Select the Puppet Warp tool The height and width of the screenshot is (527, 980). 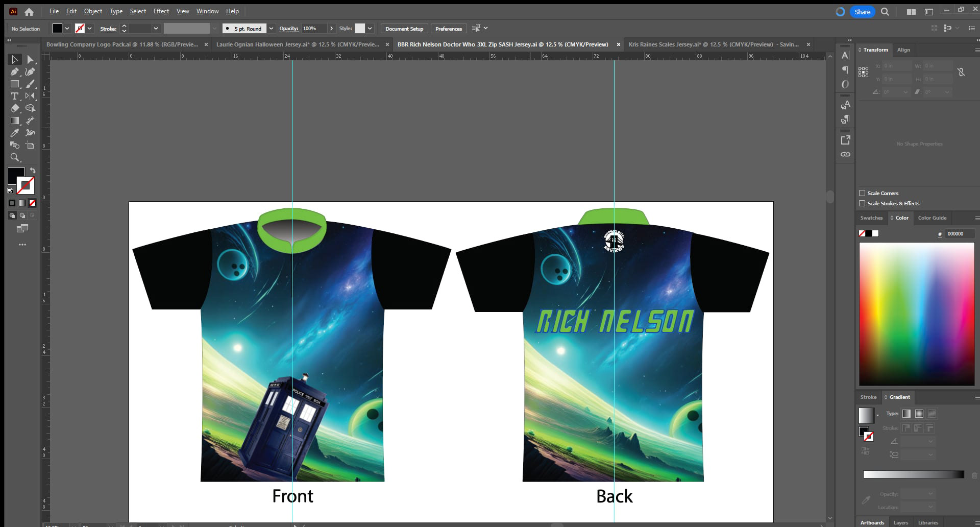[30, 133]
